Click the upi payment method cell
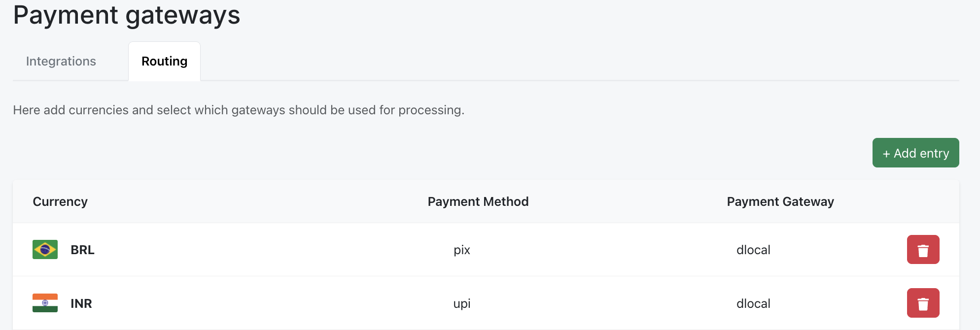Viewport: 980px width, 330px height. coord(462,303)
